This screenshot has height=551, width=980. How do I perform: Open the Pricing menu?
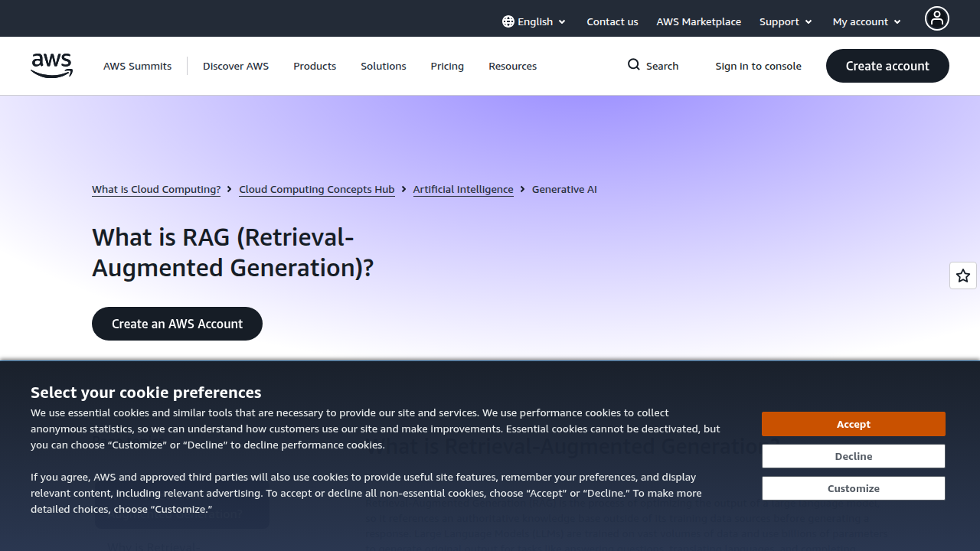pos(447,66)
